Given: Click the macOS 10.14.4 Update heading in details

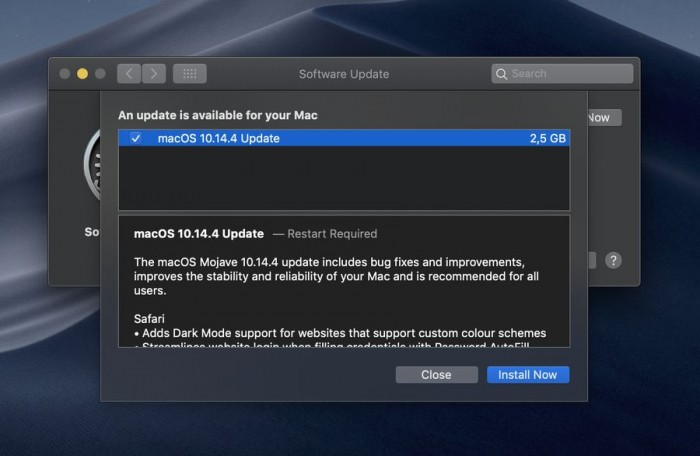Looking at the screenshot, I should [x=199, y=234].
